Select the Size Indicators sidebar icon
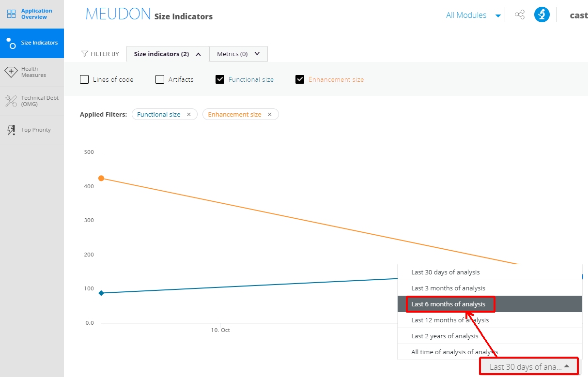 pos(11,43)
